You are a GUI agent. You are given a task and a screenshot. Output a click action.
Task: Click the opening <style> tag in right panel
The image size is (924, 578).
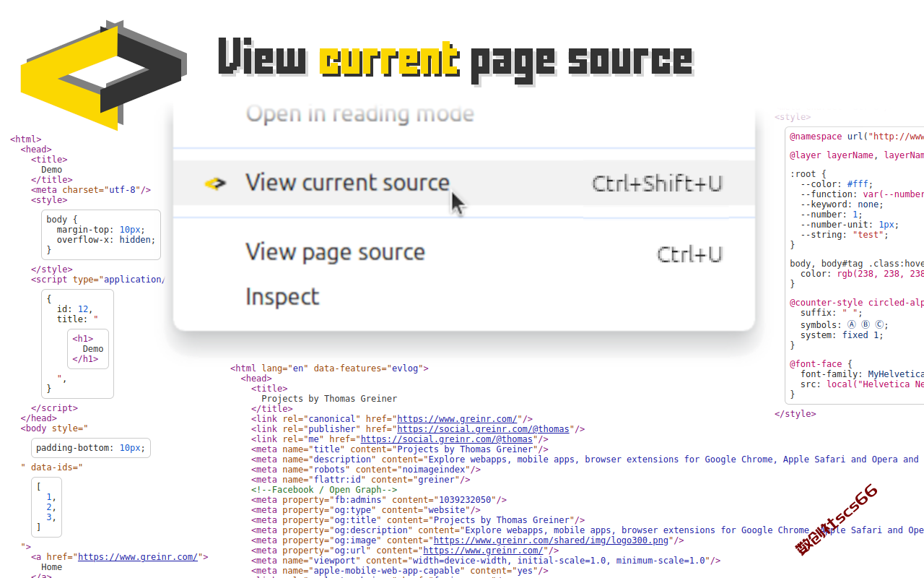(x=793, y=117)
